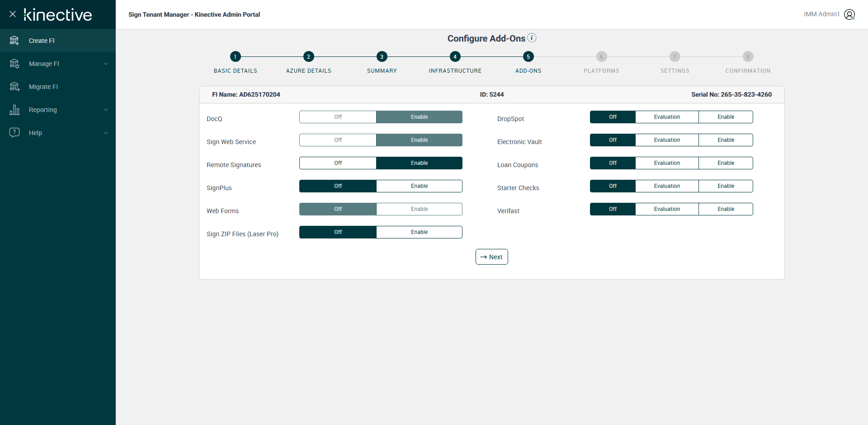This screenshot has height=425, width=868.
Task: Enable the Web Forms add-on
Action: click(419, 209)
